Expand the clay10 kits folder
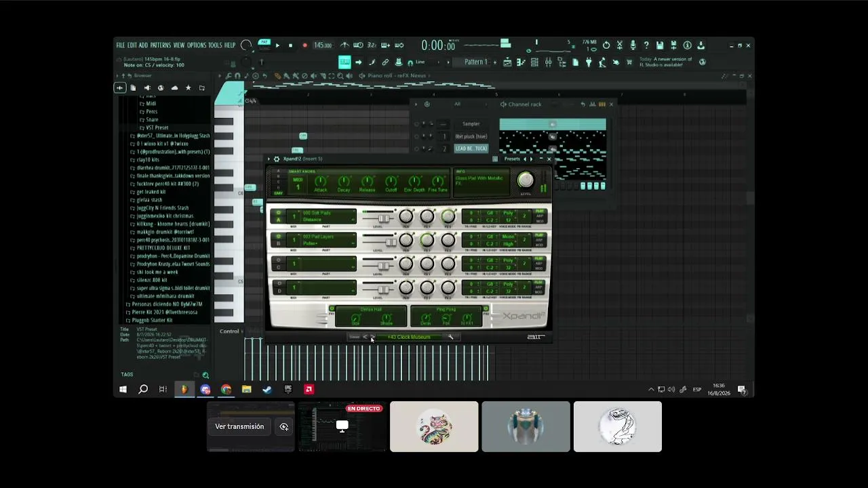 tap(148, 159)
